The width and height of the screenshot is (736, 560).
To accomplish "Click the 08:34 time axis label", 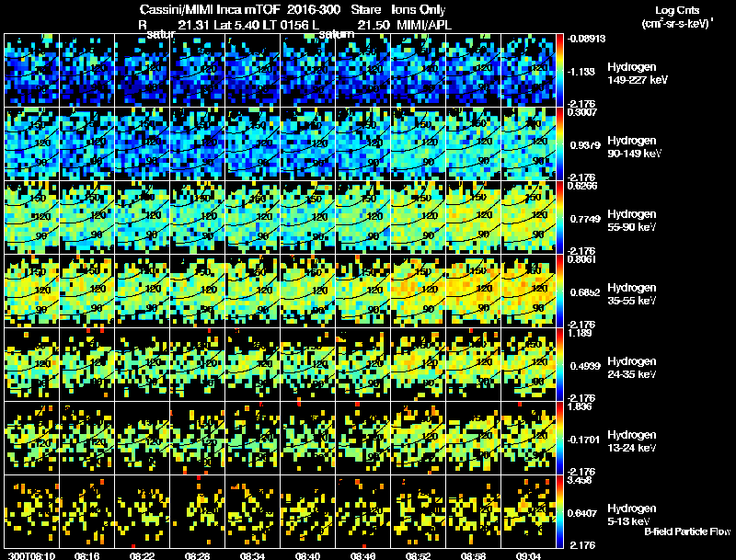I will tap(252, 555).
